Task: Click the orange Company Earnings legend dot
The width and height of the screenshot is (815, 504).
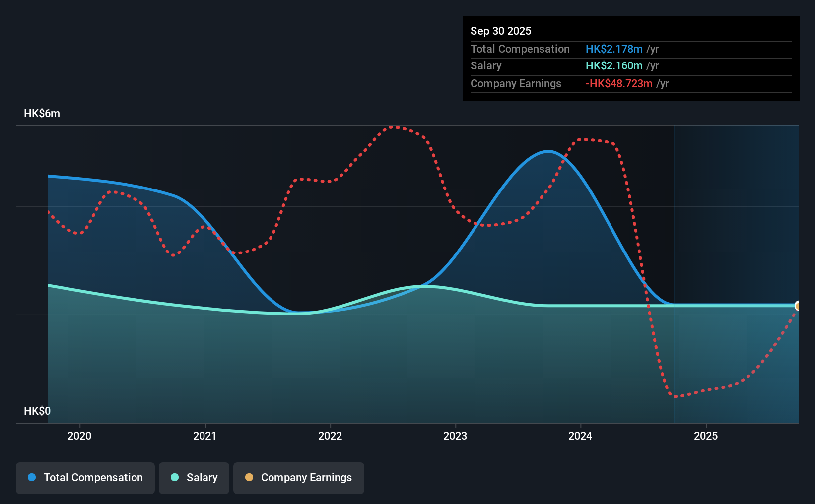Action: pyautogui.click(x=249, y=477)
